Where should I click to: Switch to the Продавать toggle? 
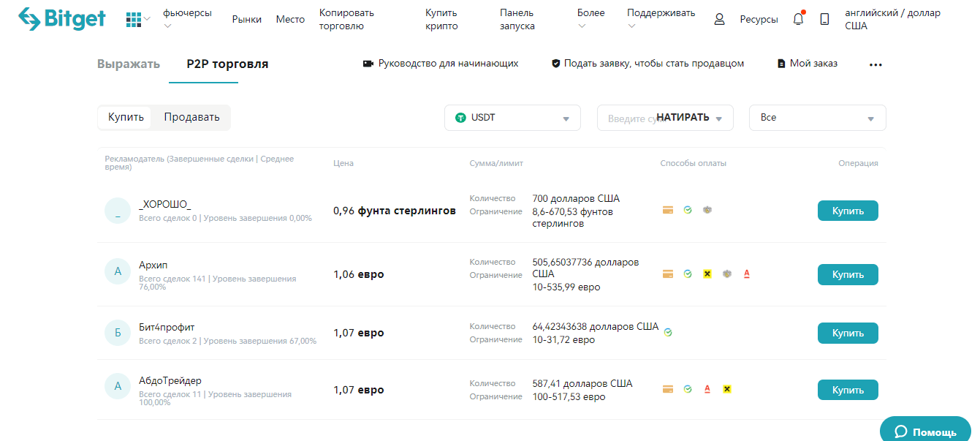coord(191,117)
